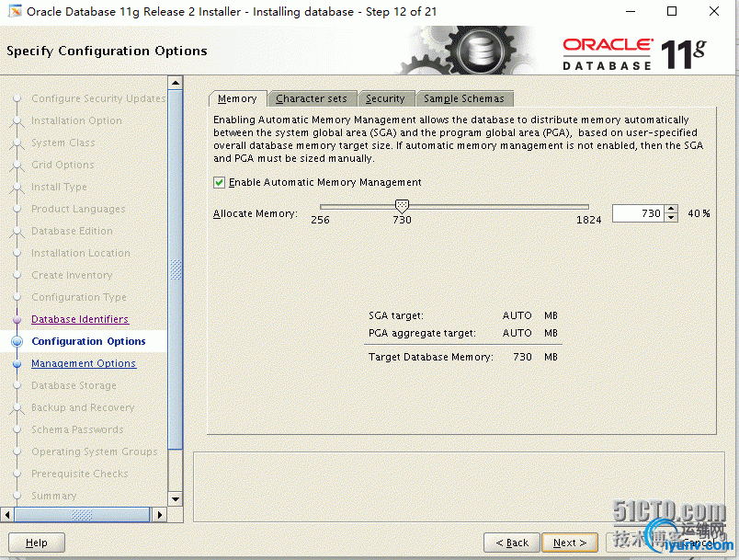Click the Management Options step bullet icon
The height and width of the screenshot is (560, 739).
click(x=17, y=364)
